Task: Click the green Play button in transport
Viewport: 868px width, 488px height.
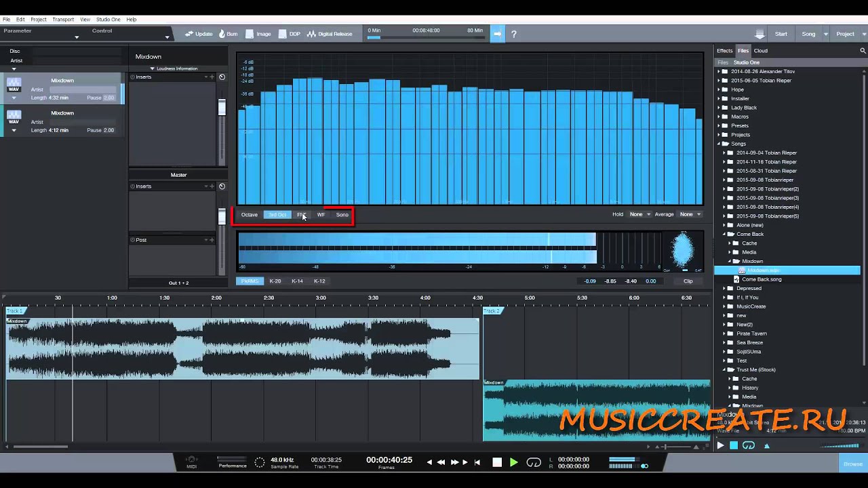Action: click(513, 462)
